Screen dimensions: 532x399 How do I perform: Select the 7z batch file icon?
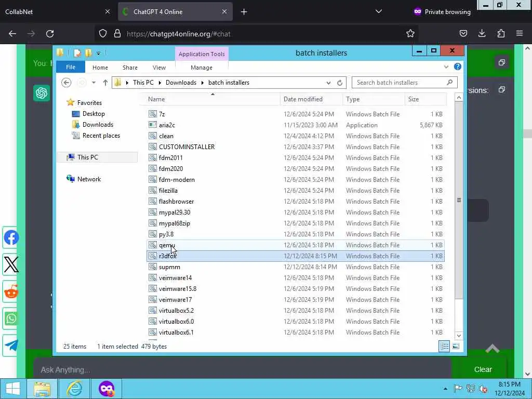point(153,114)
